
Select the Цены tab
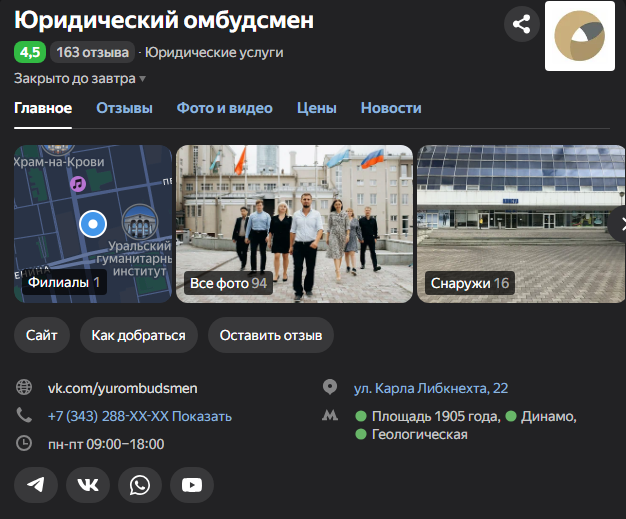tap(316, 108)
